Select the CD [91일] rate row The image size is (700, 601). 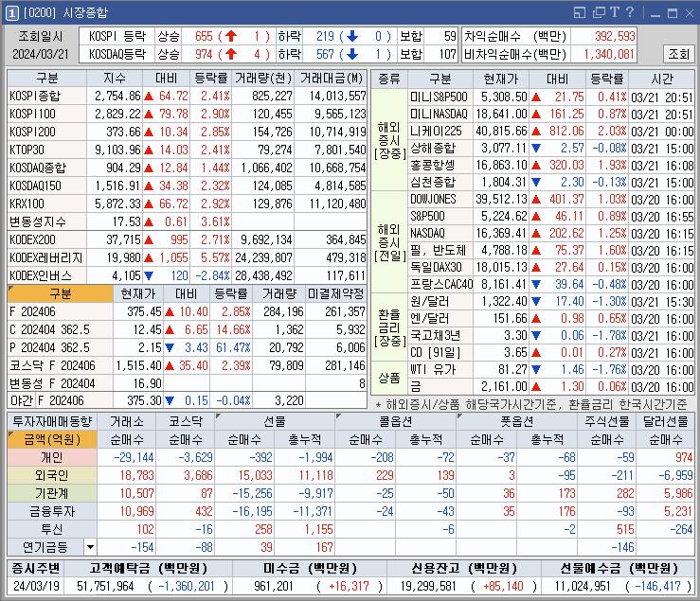551,353
